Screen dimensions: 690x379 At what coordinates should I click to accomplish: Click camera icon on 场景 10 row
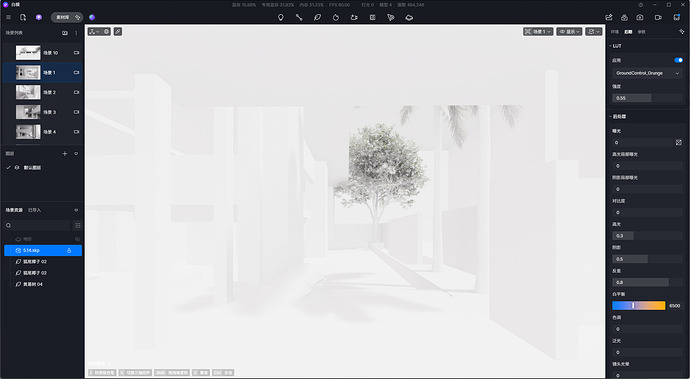pos(76,53)
